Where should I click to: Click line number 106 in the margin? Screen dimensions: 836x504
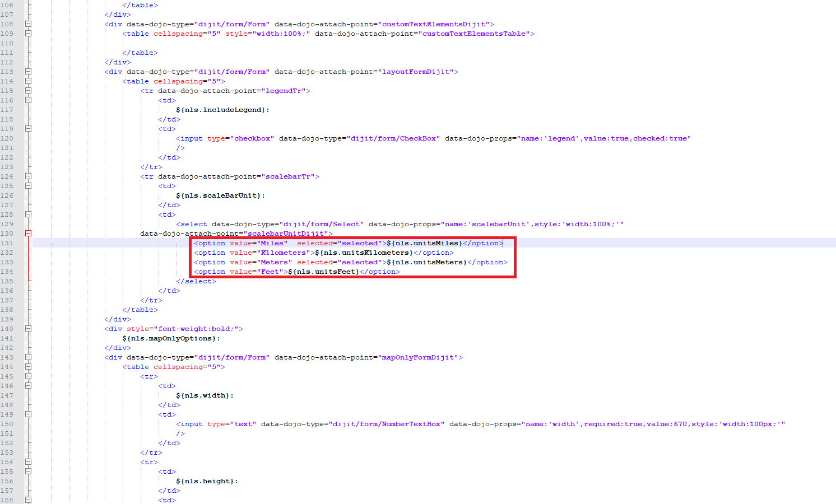pos(7,5)
